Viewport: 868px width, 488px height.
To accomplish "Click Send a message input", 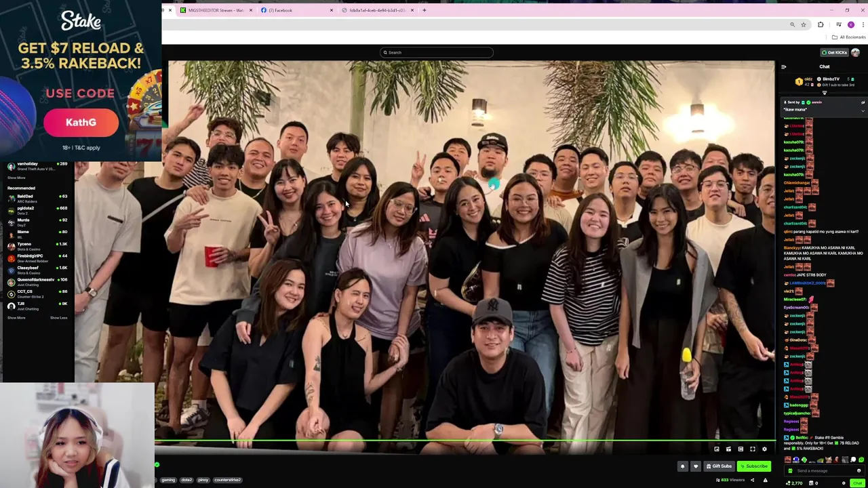I will [825, 470].
